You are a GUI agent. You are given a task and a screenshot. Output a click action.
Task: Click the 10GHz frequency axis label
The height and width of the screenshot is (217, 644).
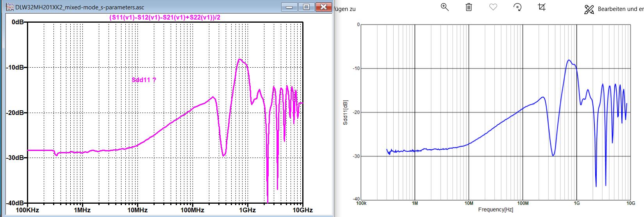coord(303,210)
